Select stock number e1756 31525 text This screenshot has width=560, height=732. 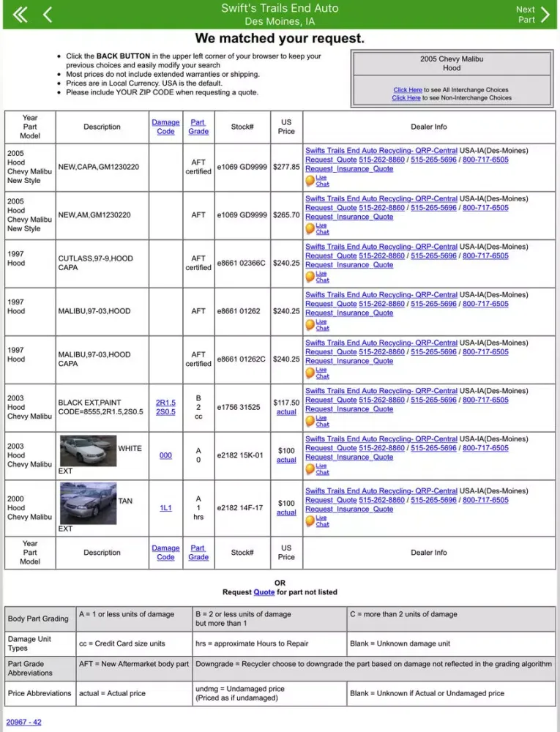click(x=239, y=407)
